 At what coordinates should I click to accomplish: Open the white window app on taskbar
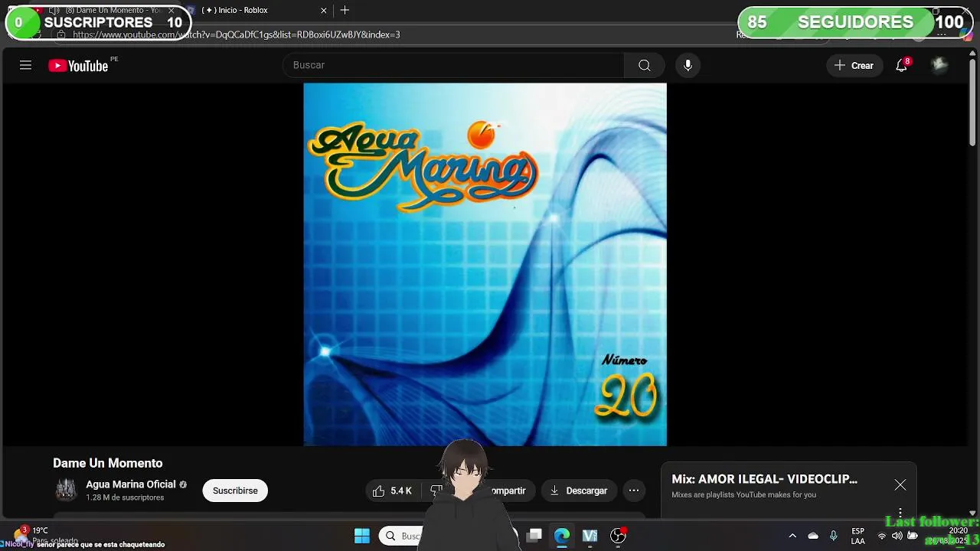click(x=534, y=536)
